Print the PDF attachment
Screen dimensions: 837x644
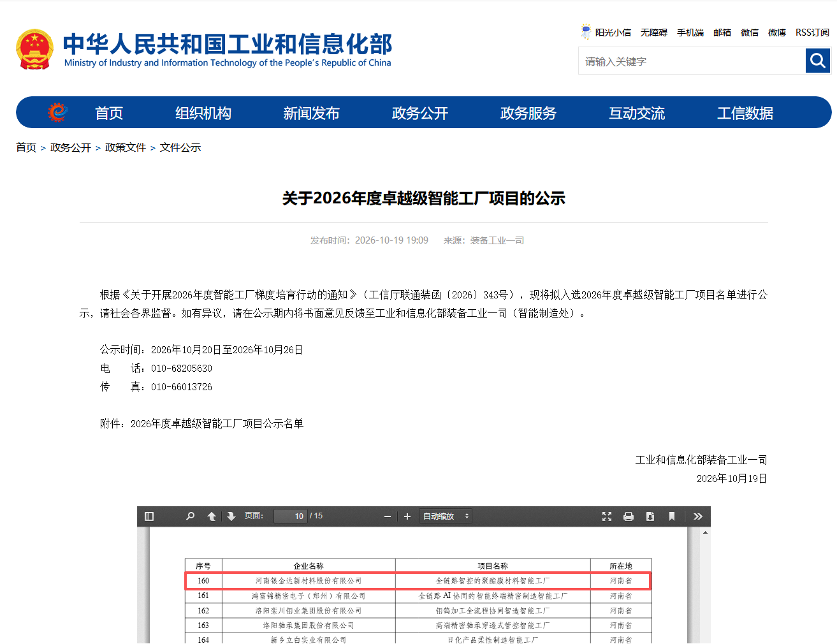point(629,516)
